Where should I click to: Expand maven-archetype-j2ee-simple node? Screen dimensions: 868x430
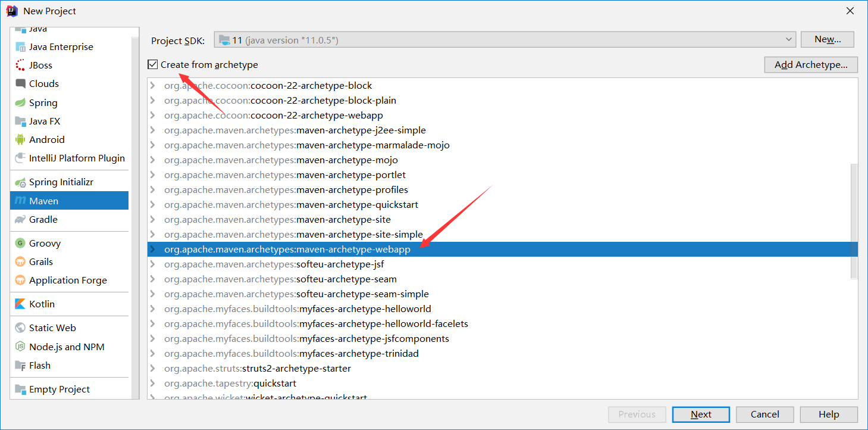(153, 130)
